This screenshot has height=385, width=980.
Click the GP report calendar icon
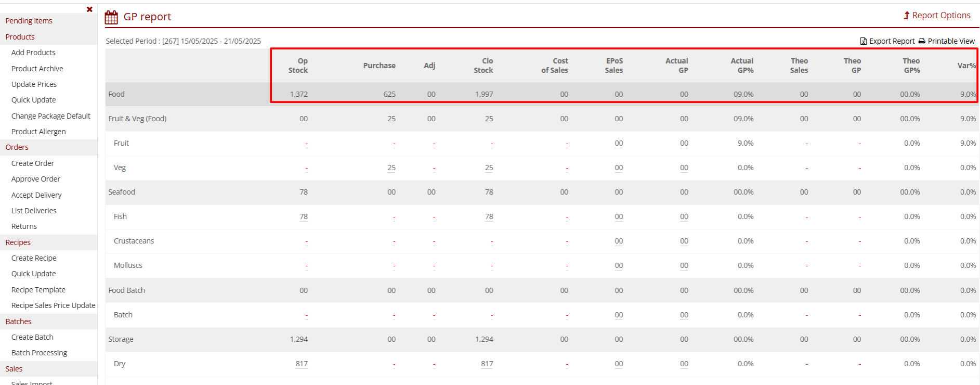[111, 17]
